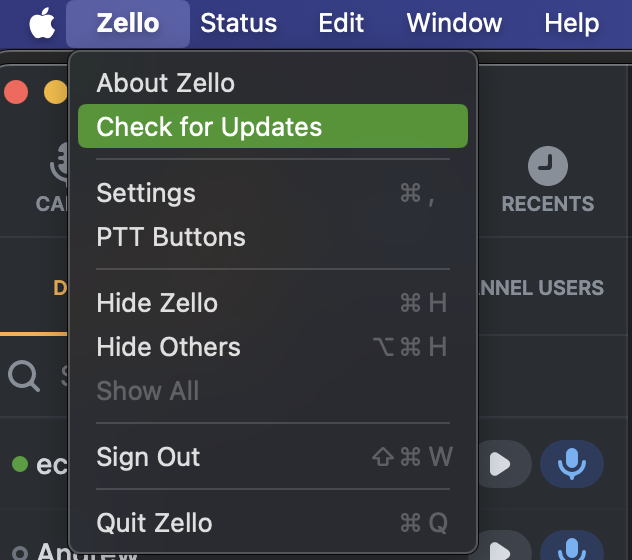Click the green online status dot
Screen dimensions: 632x560
click(x=20, y=464)
